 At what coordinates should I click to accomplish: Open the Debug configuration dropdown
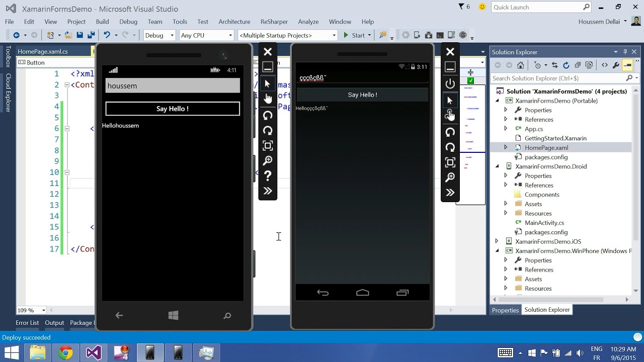tap(159, 35)
